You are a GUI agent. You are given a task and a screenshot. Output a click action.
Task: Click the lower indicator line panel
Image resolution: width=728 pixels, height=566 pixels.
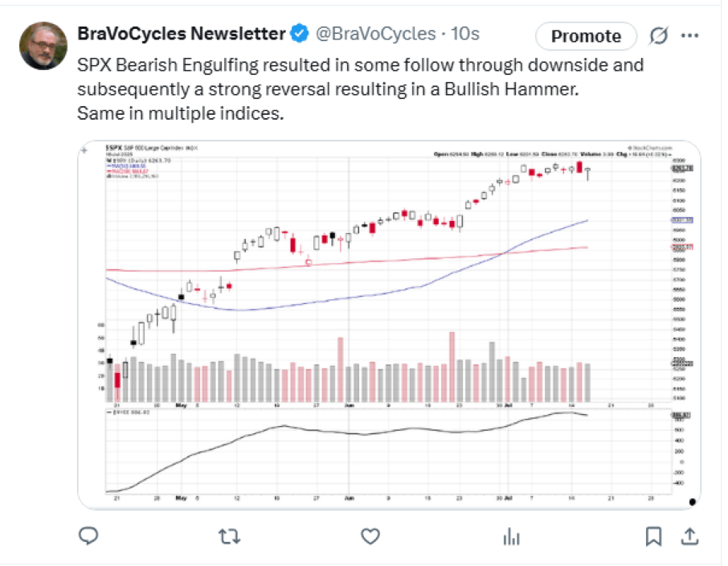389,451
